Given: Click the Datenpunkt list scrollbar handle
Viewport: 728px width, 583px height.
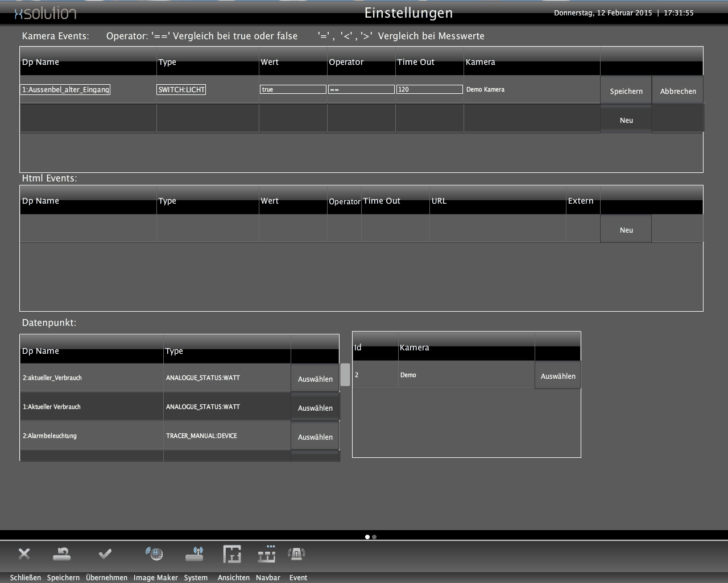Looking at the screenshot, I should click(345, 375).
